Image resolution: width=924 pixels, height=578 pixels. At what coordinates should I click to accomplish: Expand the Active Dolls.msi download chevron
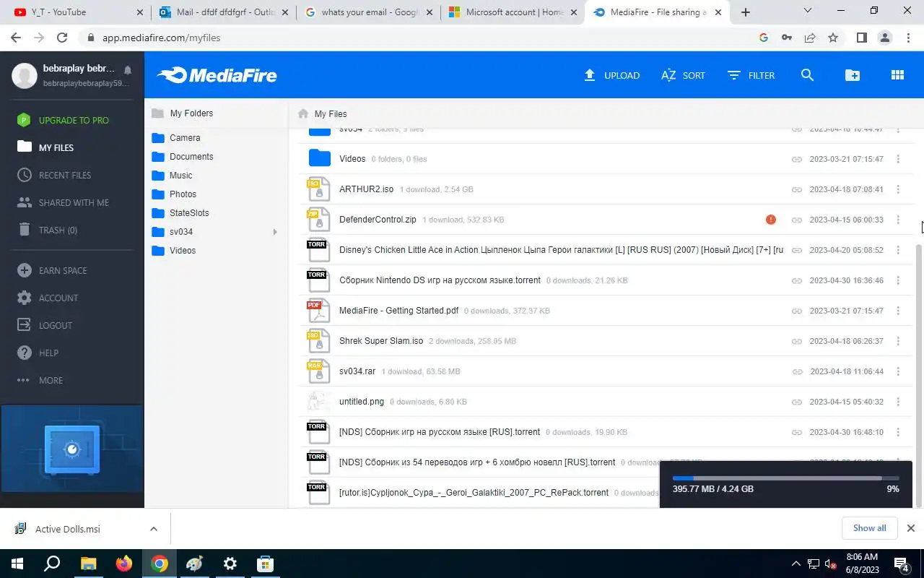pos(154,529)
